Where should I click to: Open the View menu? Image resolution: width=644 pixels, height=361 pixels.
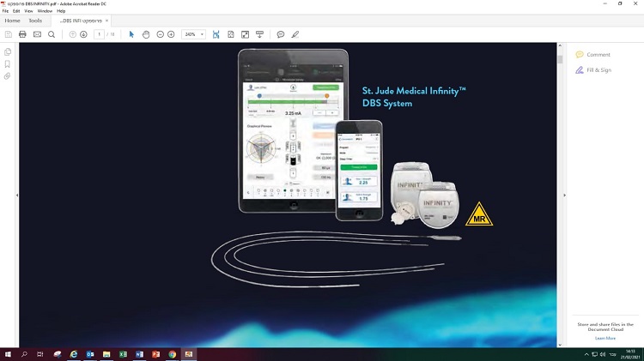[28, 11]
